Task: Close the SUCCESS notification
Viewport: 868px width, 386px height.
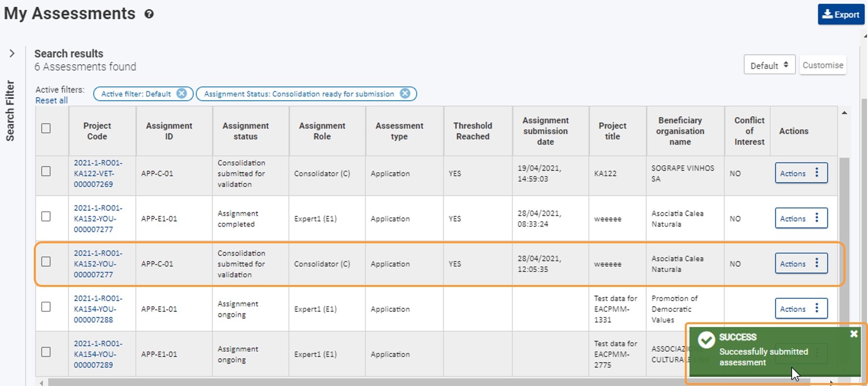Action: point(854,334)
